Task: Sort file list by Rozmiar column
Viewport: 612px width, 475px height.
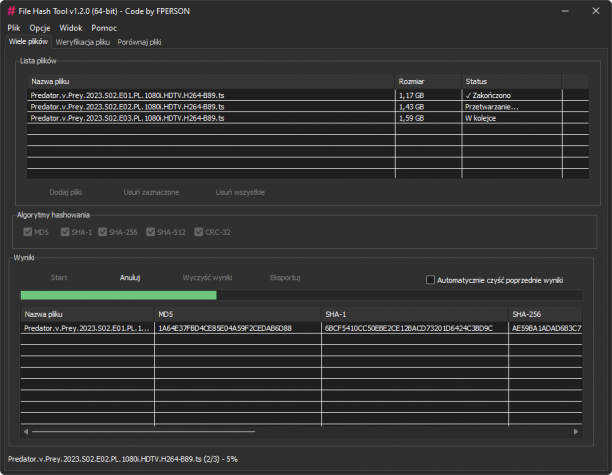Action: click(428, 82)
